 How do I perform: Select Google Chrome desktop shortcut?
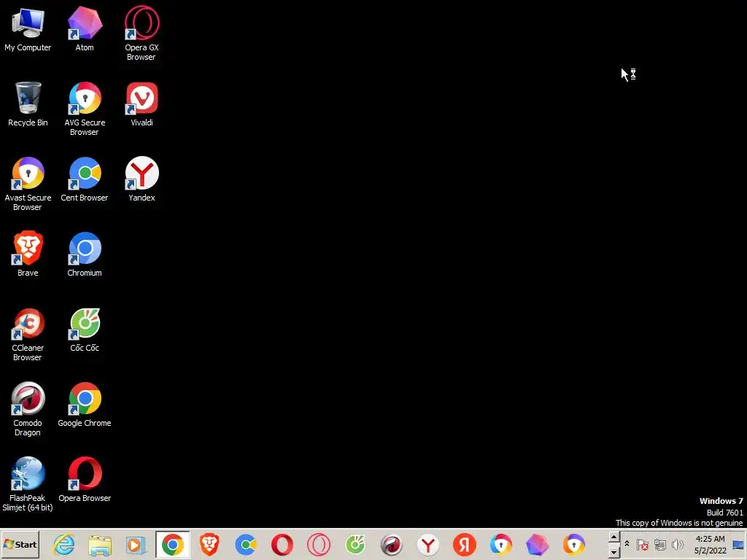pos(85,405)
